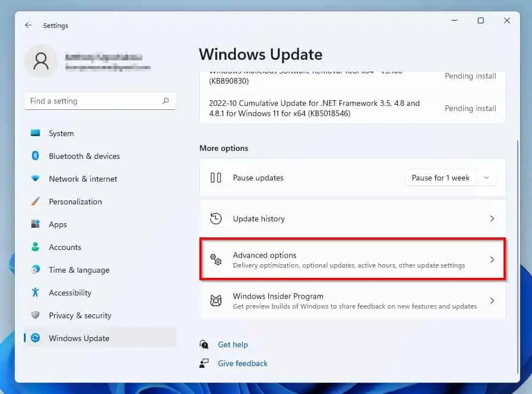This screenshot has width=532, height=394.
Task: Click the More options heading
Action: pyautogui.click(x=224, y=148)
